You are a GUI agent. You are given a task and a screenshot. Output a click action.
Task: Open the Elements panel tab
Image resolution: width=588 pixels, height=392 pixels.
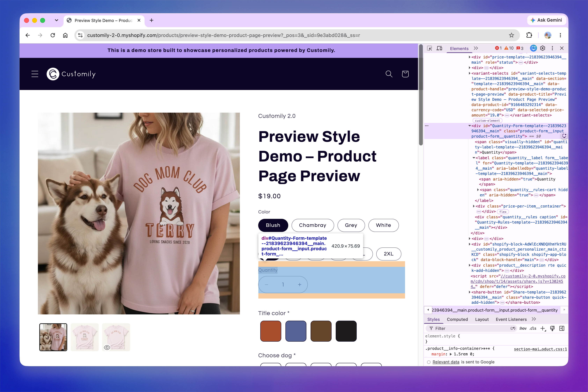(x=459, y=48)
